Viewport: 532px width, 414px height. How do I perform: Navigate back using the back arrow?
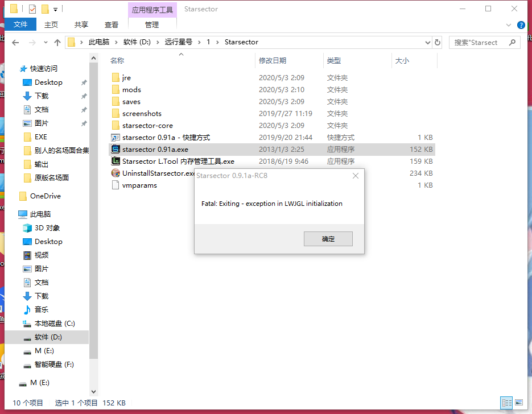[x=15, y=42]
